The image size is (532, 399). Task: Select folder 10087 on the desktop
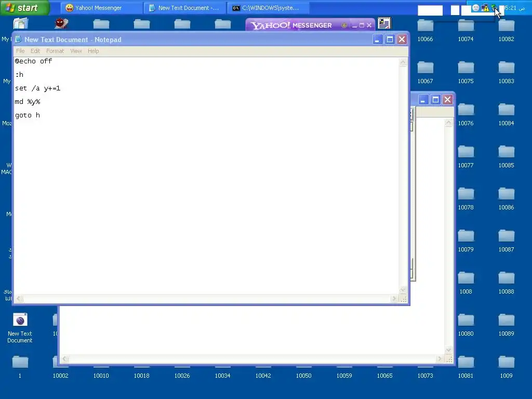[x=506, y=241]
